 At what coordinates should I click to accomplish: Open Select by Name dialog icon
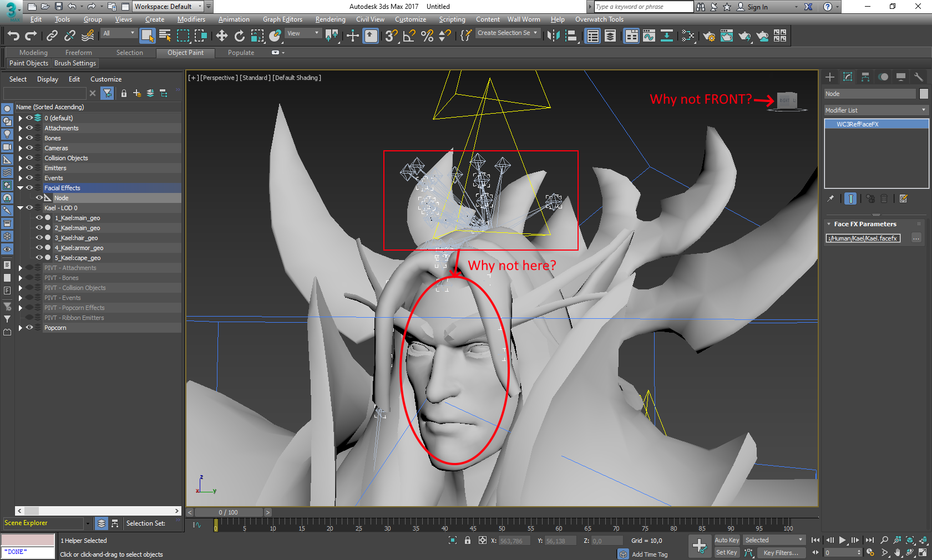(165, 36)
